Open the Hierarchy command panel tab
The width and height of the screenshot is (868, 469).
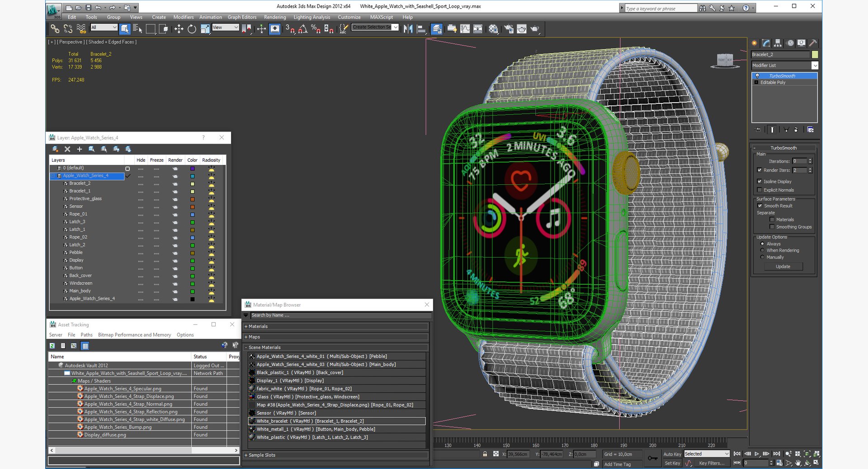pos(778,43)
